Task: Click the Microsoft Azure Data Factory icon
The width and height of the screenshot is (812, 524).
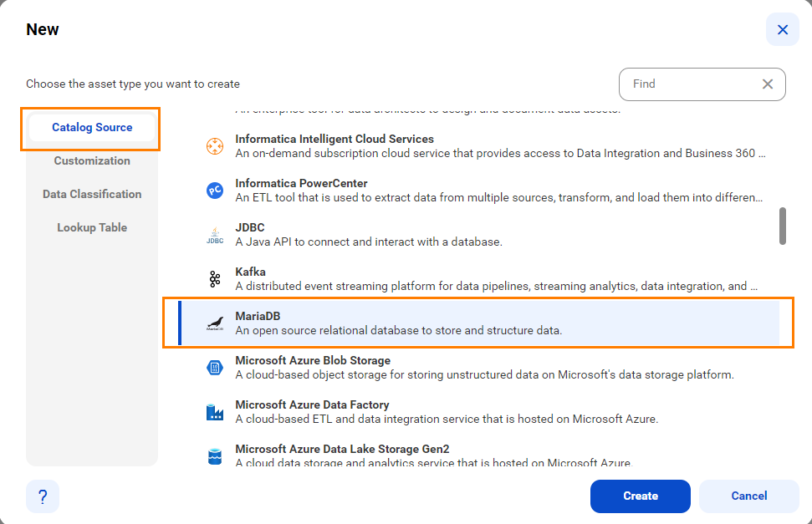Action: pos(215,412)
